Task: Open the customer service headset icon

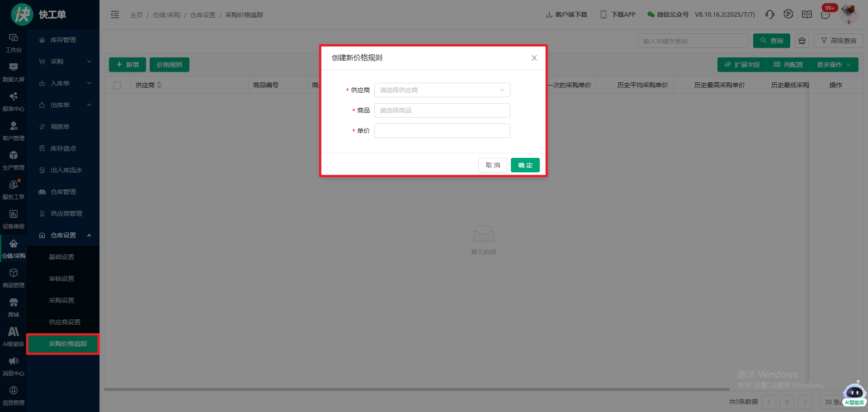Action: [769, 14]
